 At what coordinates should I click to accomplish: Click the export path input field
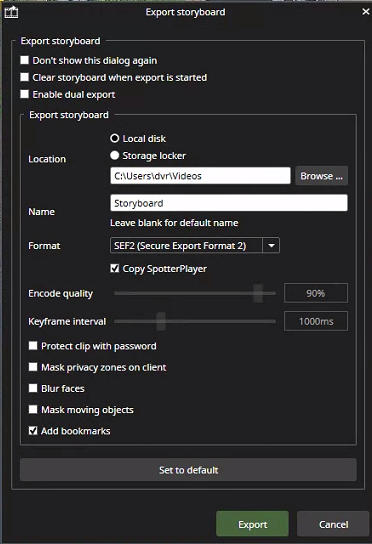(x=200, y=176)
